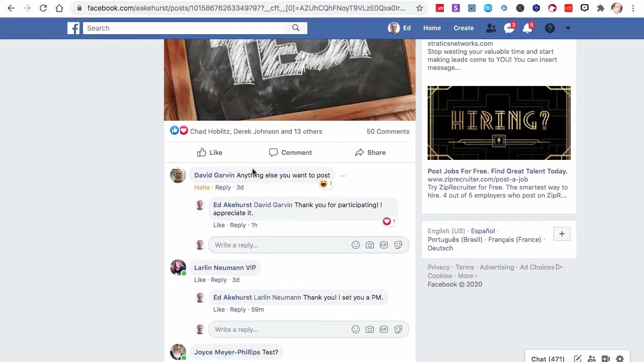Insert emoji in second reply box
Screen dimensions: 644x362
click(x=355, y=329)
